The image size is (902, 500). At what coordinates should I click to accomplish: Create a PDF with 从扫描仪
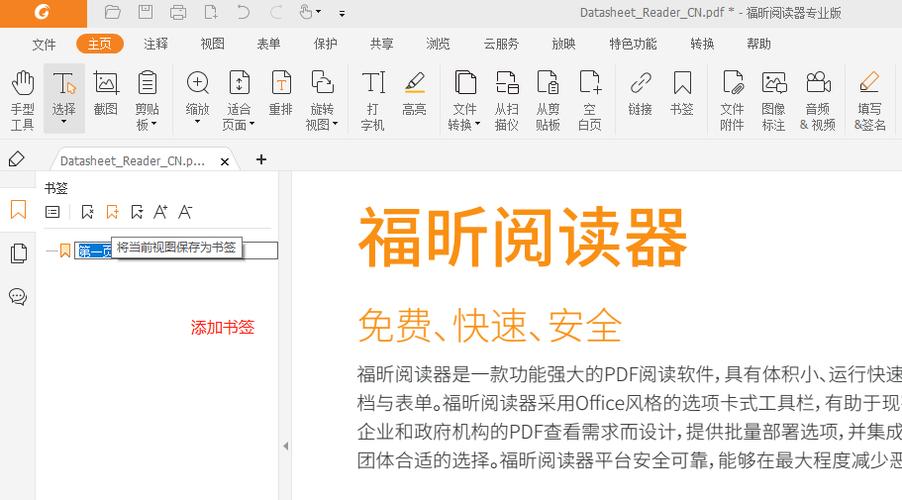(506, 100)
